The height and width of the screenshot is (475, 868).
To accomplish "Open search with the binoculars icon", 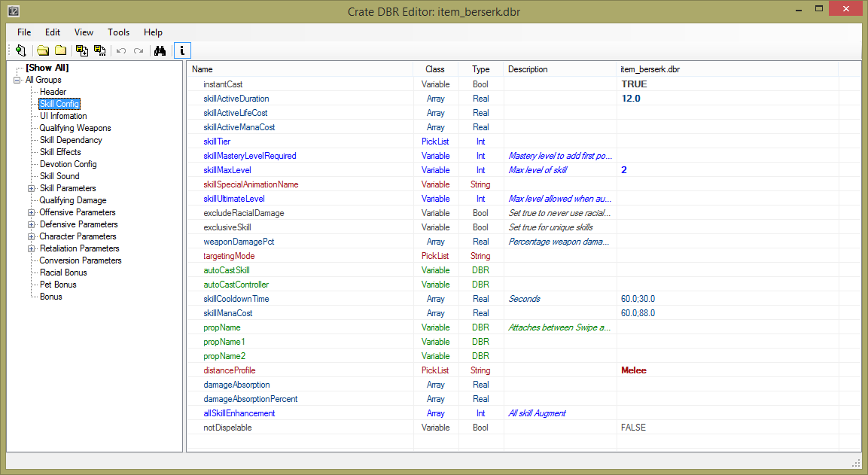I will 160,50.
